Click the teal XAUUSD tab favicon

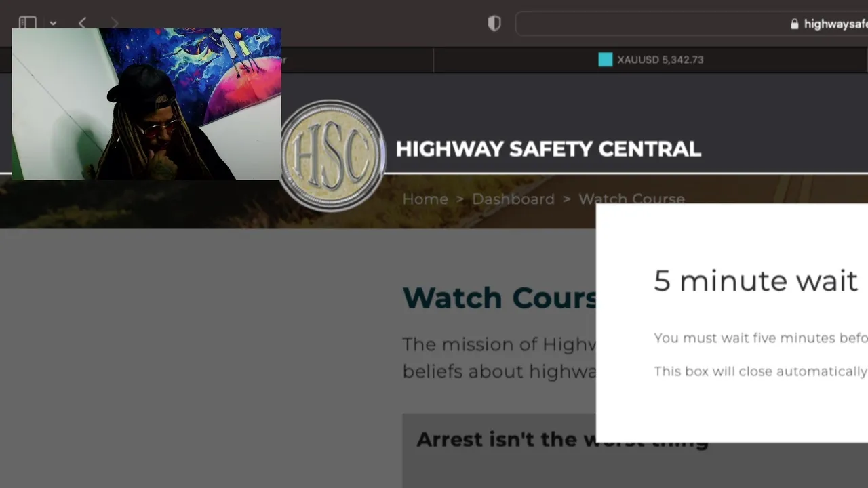click(606, 60)
